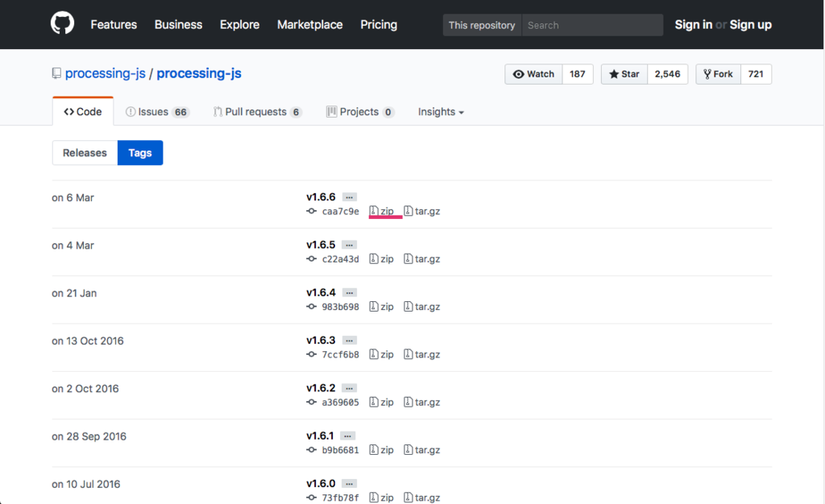This screenshot has height=504, width=825.
Task: Download the zip for v1.6.0
Action: tap(381, 498)
